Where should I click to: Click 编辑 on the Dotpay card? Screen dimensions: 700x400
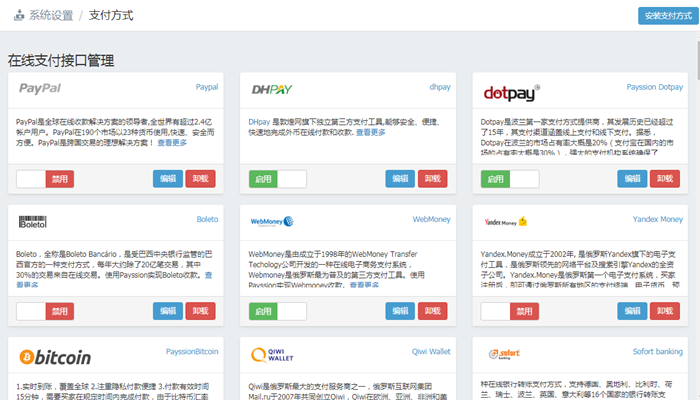[x=632, y=179]
